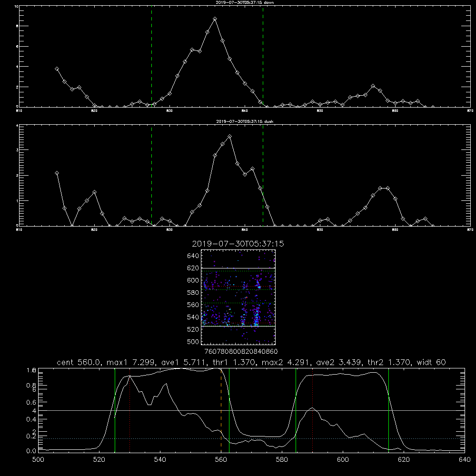Click the left green dashed line in dawn plot
476x476 pixels.
[151, 56]
